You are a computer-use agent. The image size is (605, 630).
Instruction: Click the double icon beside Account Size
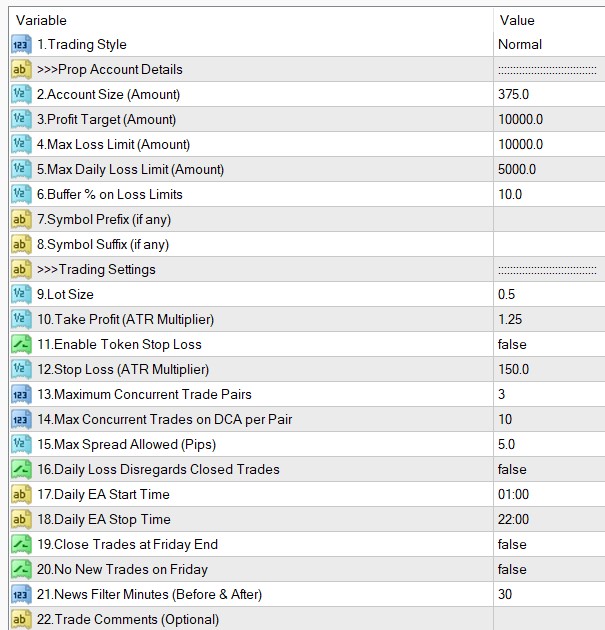tap(21, 94)
